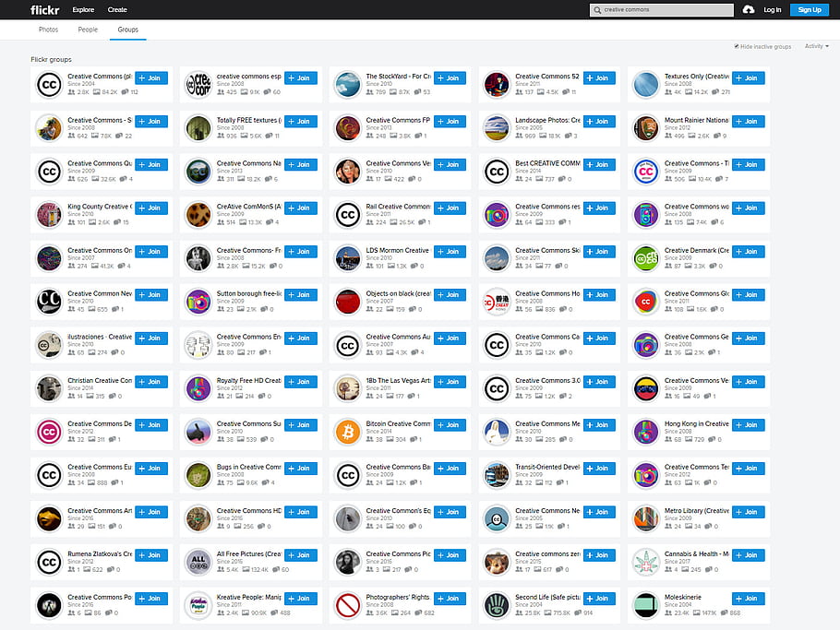Open the Hong Kong in Creative group title
Screen dimensions: 840x630
tap(696, 423)
